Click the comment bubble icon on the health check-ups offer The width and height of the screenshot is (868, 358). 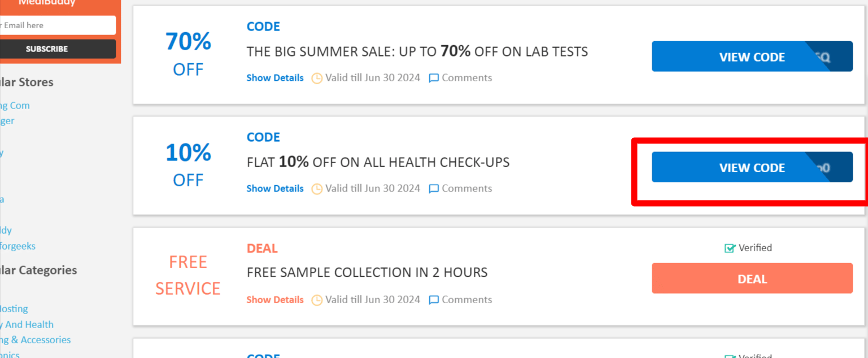(433, 189)
